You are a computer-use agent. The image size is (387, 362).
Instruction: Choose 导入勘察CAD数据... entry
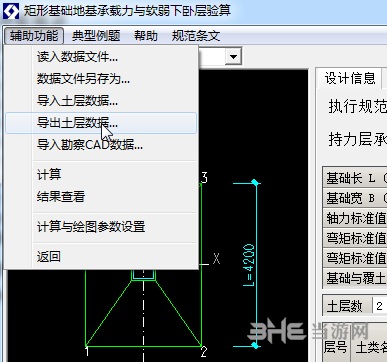(101, 145)
